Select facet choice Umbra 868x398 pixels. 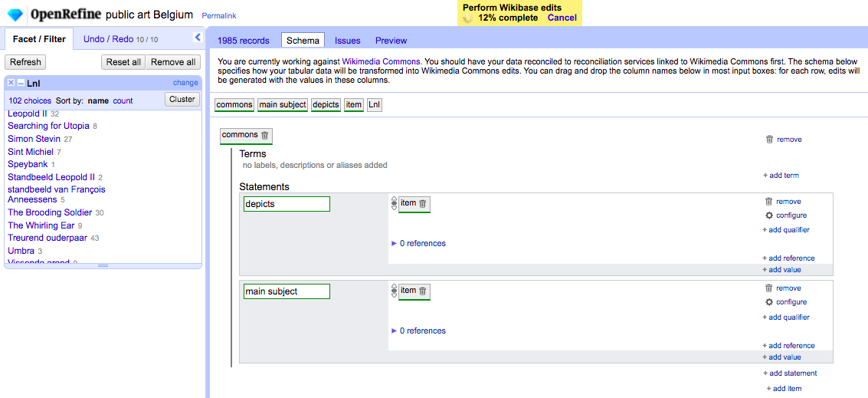click(x=21, y=251)
